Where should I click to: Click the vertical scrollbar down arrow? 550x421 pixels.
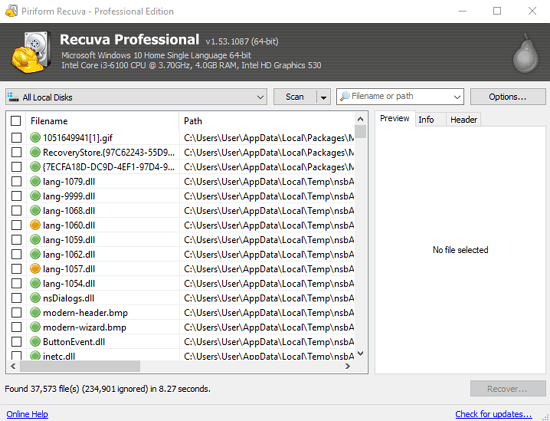(360, 354)
